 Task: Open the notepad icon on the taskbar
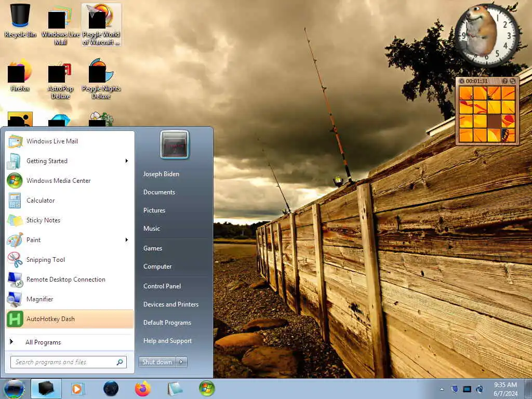coord(175,389)
